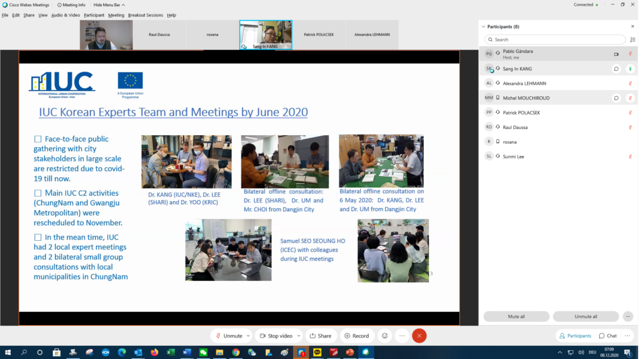
Task: Open more options next to Unmute all
Action: coord(628,316)
